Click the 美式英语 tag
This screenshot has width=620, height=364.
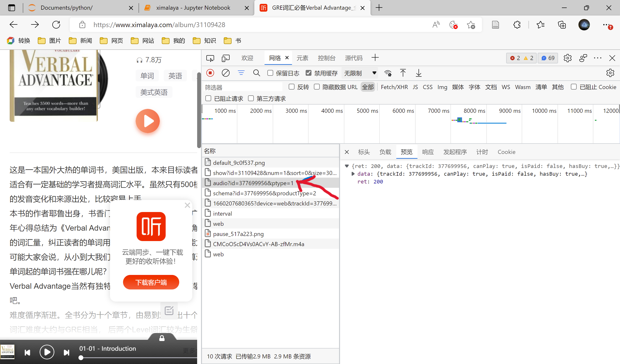point(154,92)
